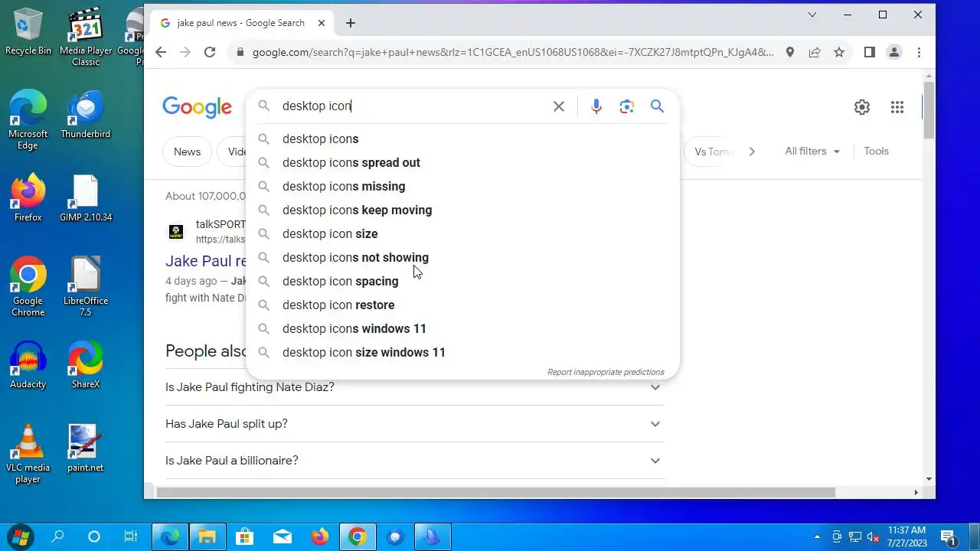This screenshot has width=980, height=551.
Task: Open ShareX desktop shortcut
Action: coord(86,365)
